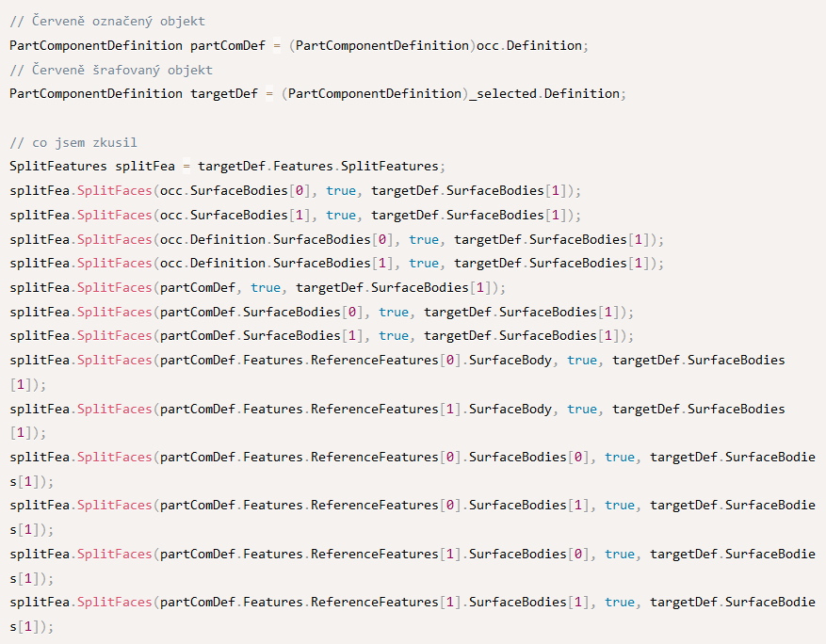Click "occ.Definition.SurfaceBodies[1]" argument
Viewport: 826px width, 644px height.
click(x=277, y=263)
